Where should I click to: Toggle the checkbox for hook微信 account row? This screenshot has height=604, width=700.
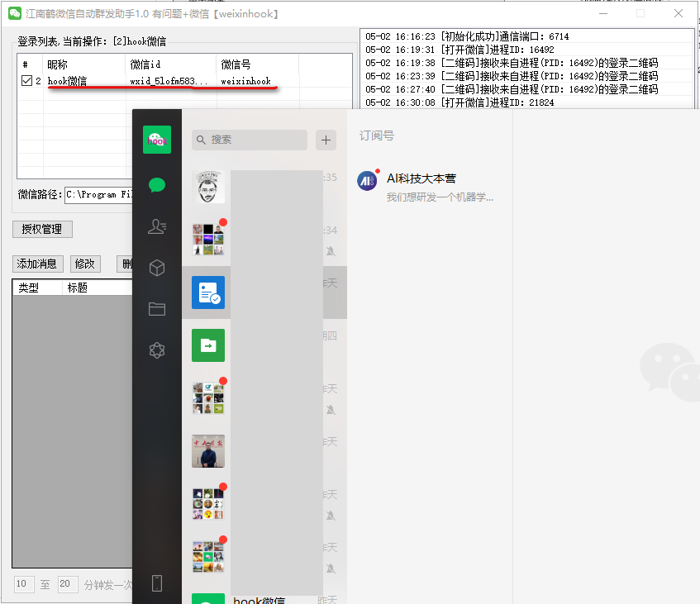26,80
